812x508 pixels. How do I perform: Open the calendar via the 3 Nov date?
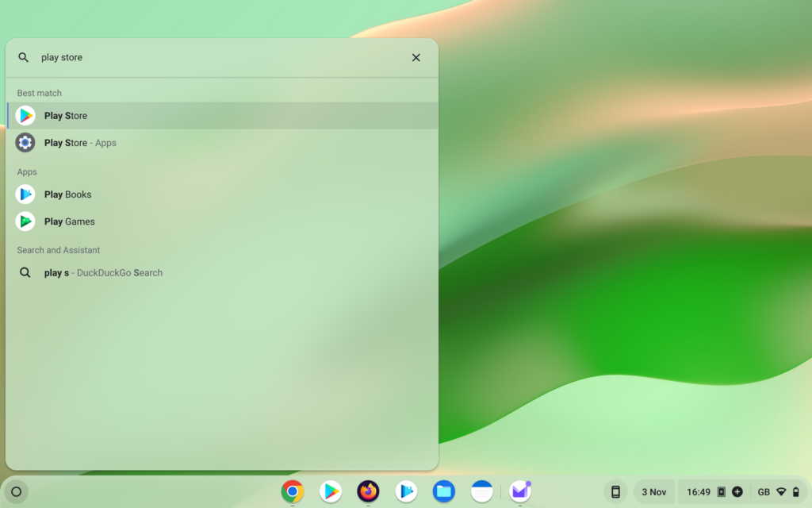tap(654, 492)
